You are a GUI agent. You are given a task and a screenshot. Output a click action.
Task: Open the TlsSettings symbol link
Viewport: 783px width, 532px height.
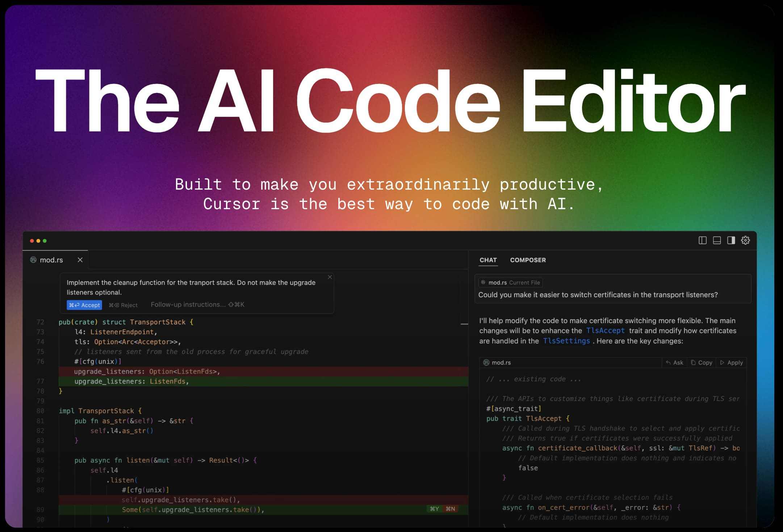(x=566, y=341)
